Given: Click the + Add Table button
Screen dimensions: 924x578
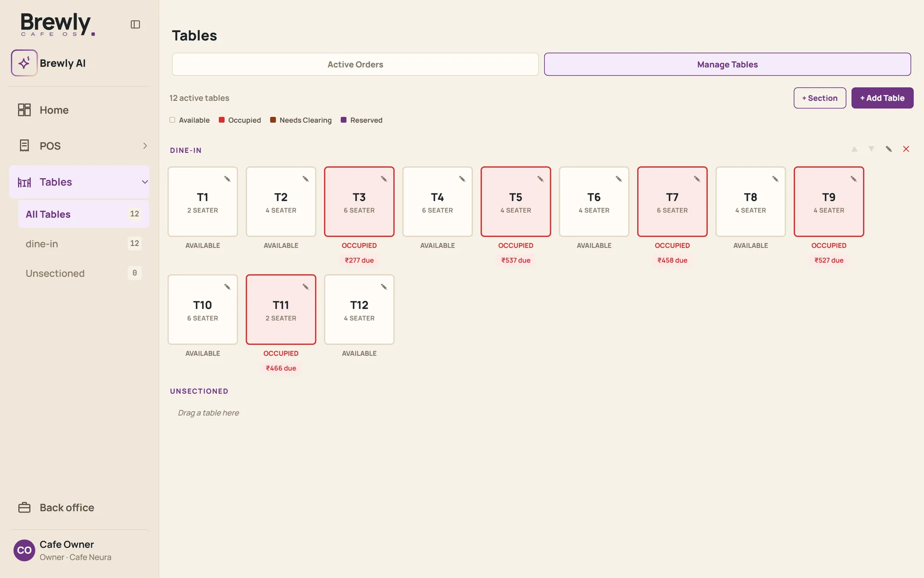Looking at the screenshot, I should point(882,98).
